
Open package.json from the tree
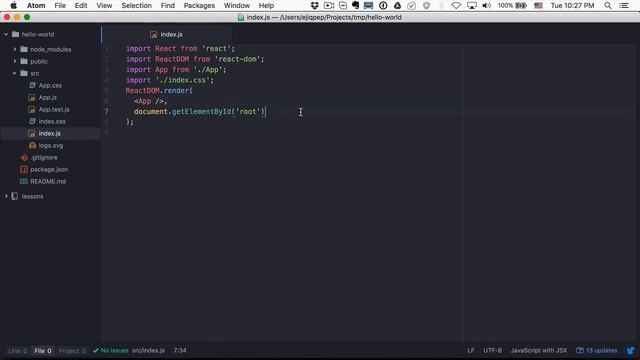[49, 169]
